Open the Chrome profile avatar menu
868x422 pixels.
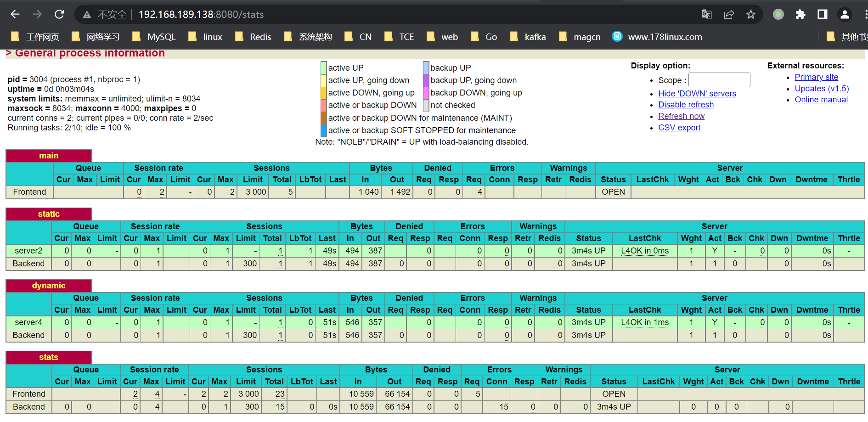coord(845,14)
